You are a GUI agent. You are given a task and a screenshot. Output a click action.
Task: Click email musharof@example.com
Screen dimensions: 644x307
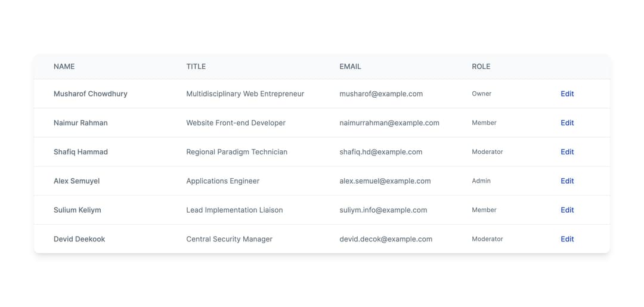pyautogui.click(x=380, y=94)
